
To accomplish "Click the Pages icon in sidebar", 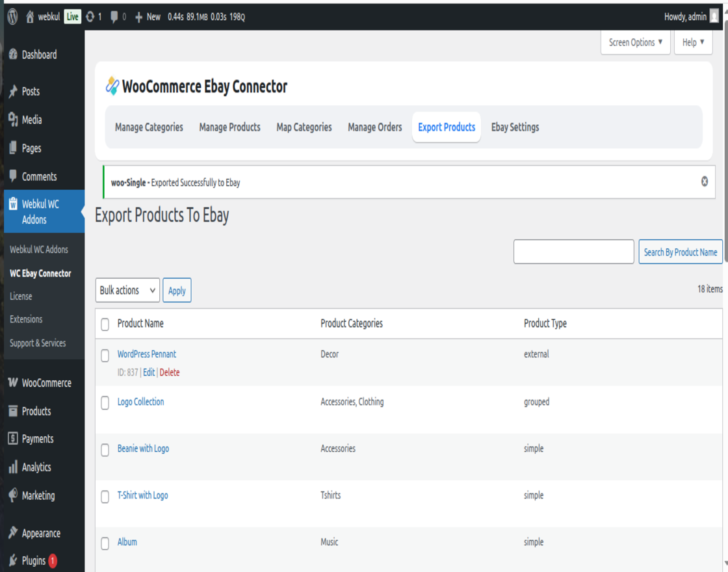I will (13, 148).
